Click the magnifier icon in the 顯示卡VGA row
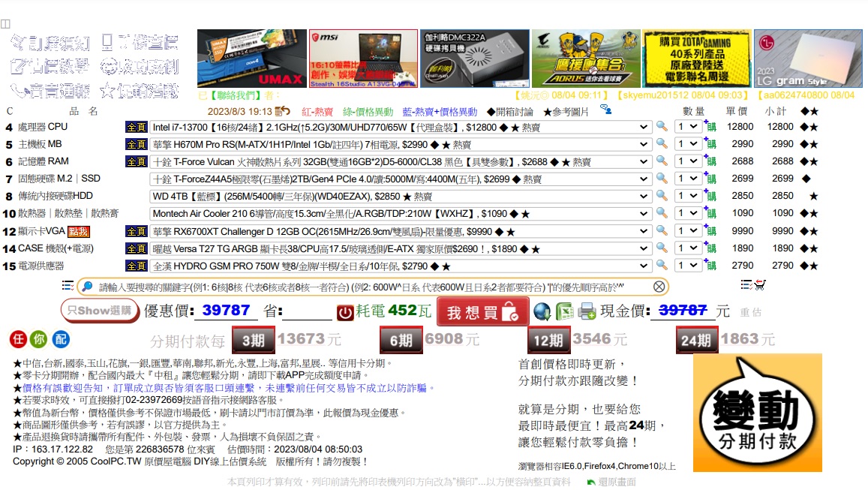The width and height of the screenshot is (868, 490). [662, 230]
